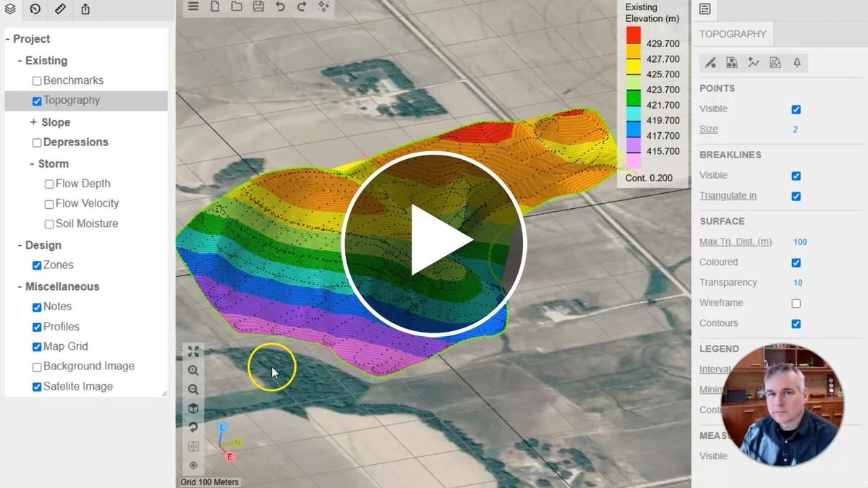Collapse the Existing tree group
The width and height of the screenshot is (868, 488).
20,61
